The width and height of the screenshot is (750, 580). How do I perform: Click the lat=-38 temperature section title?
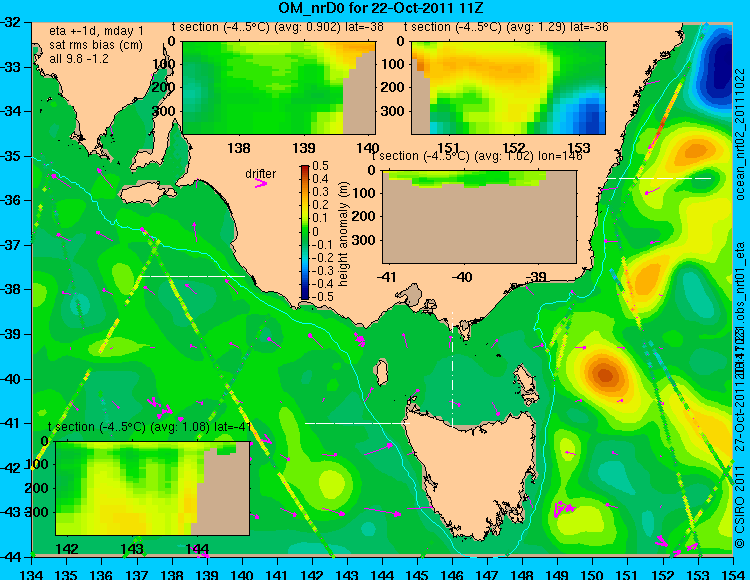click(x=278, y=27)
